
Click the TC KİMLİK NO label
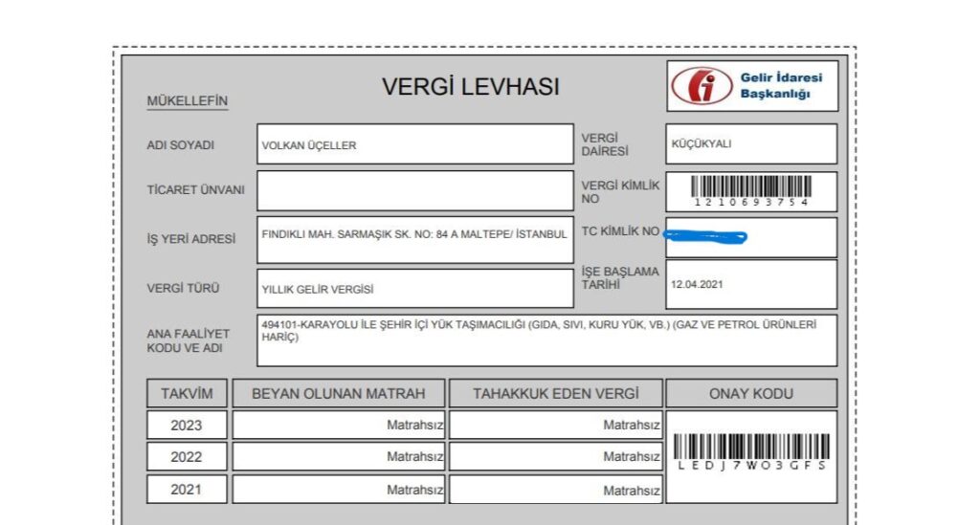(x=620, y=231)
